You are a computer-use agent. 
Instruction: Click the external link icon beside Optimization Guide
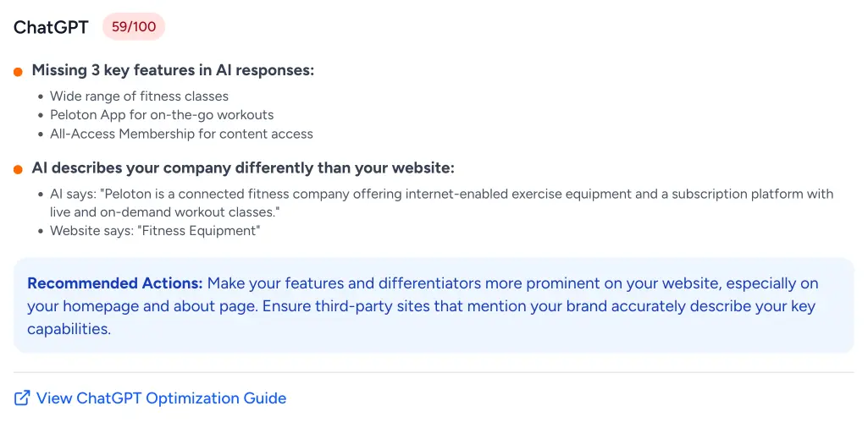pyautogui.click(x=22, y=398)
